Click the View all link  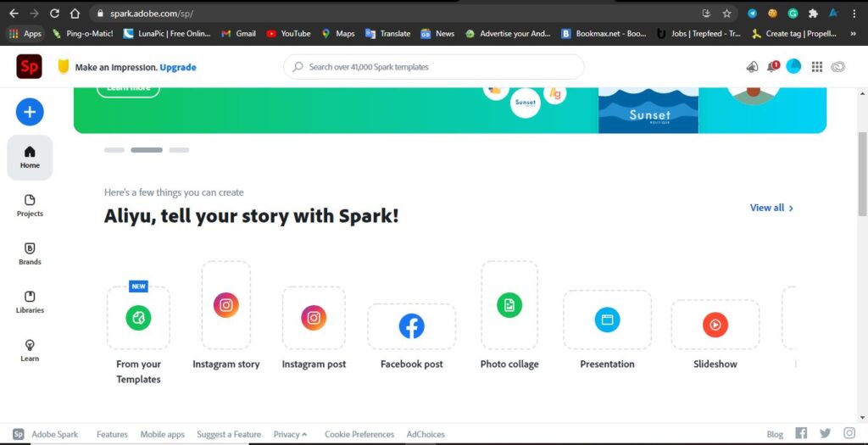coord(771,208)
